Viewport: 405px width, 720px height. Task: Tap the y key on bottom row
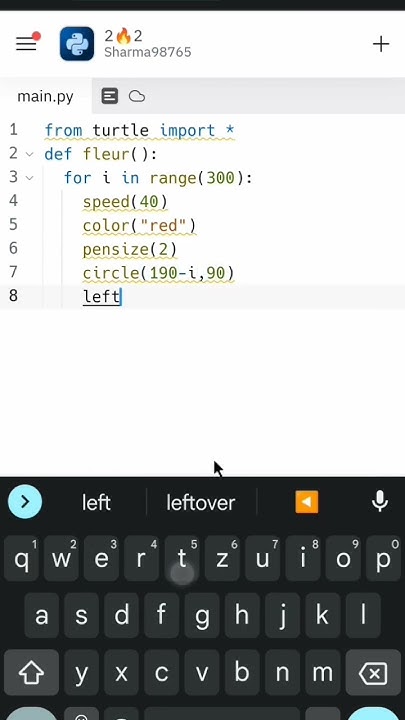pyautogui.click(x=81, y=673)
